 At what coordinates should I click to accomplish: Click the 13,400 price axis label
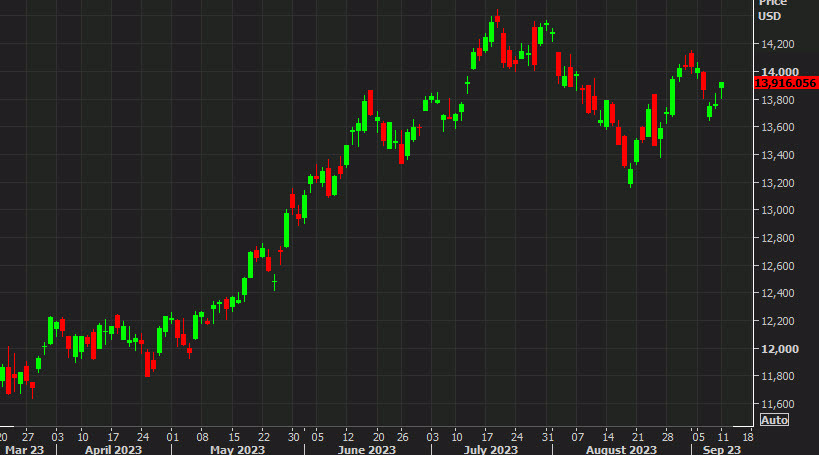[x=778, y=155]
